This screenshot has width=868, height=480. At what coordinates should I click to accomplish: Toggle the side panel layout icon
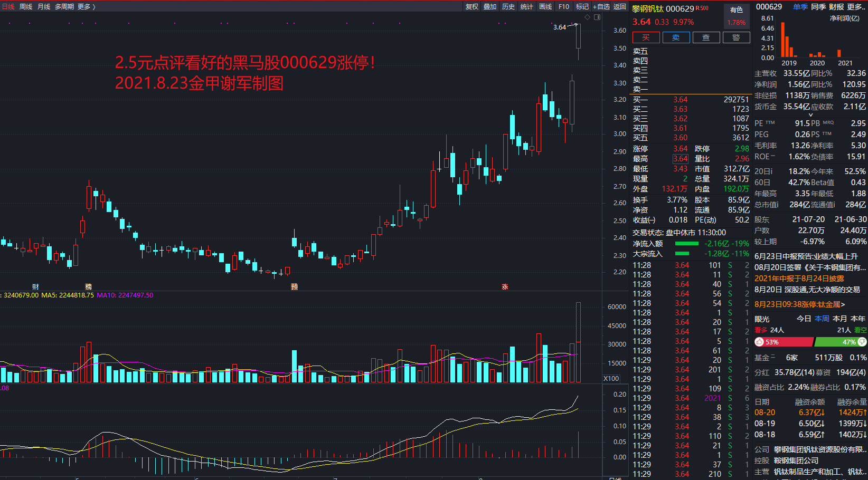597,17
